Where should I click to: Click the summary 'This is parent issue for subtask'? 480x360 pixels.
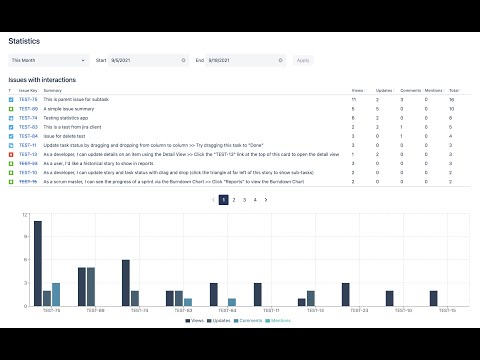(x=76, y=99)
